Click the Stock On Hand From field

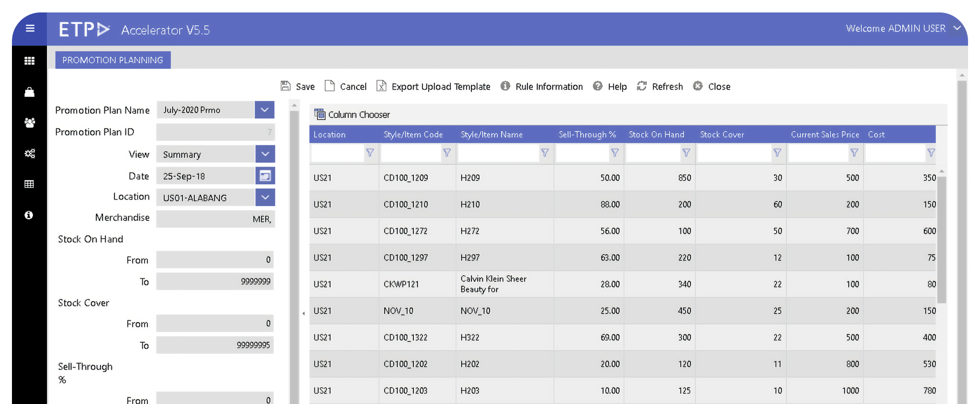(x=215, y=260)
